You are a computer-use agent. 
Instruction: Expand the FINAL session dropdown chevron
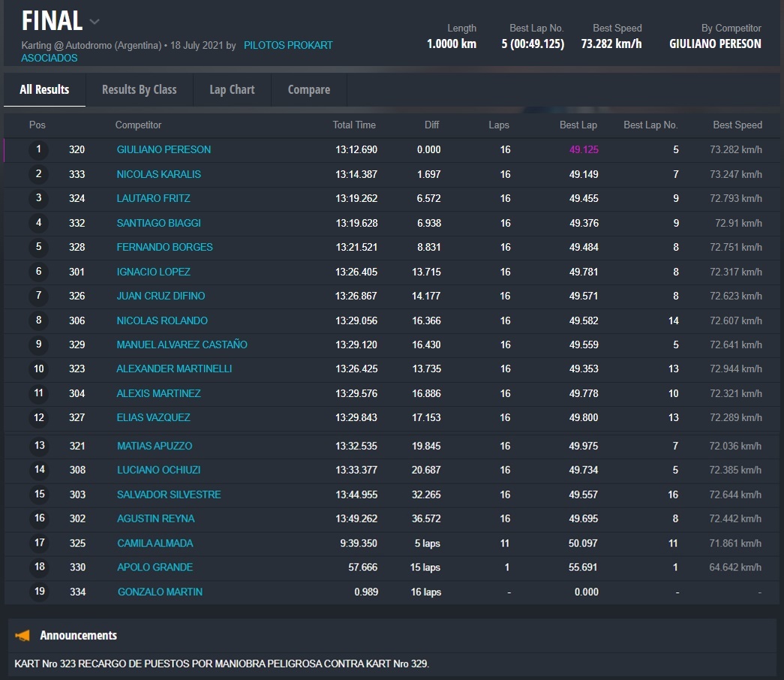[x=95, y=21]
